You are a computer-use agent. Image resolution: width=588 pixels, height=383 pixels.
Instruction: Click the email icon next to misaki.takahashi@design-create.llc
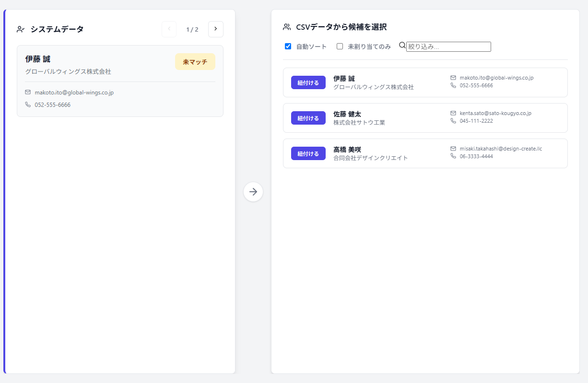click(x=452, y=149)
